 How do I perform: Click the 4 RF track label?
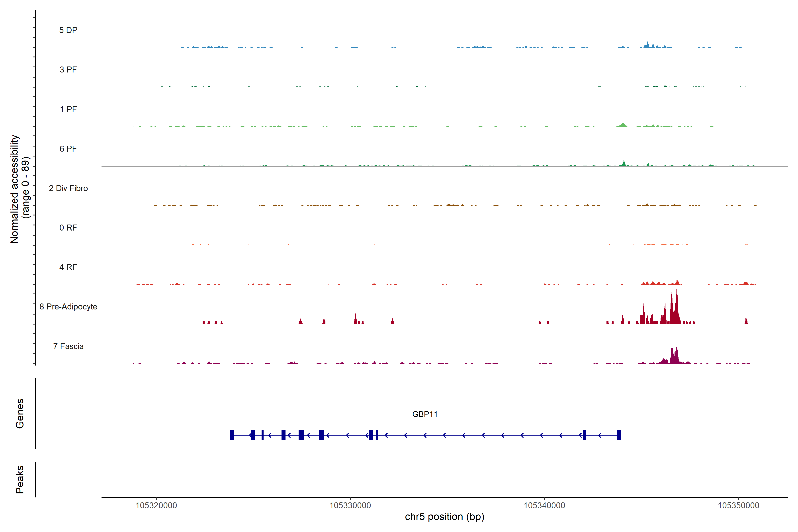[68, 267]
